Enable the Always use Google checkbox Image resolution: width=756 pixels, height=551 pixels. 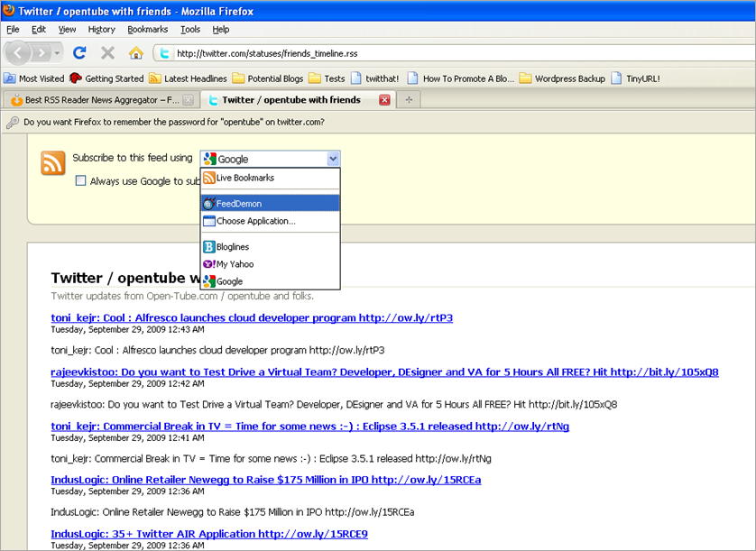pos(81,181)
